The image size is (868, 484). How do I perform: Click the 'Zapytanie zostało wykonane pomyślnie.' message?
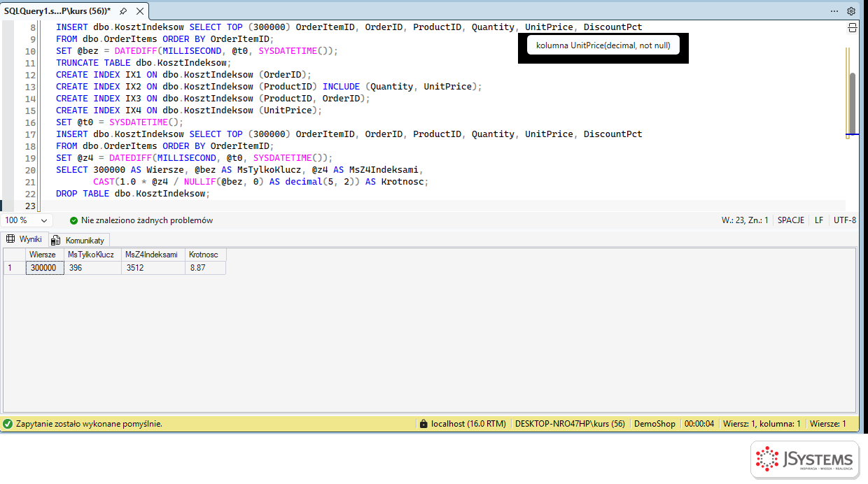tap(89, 424)
